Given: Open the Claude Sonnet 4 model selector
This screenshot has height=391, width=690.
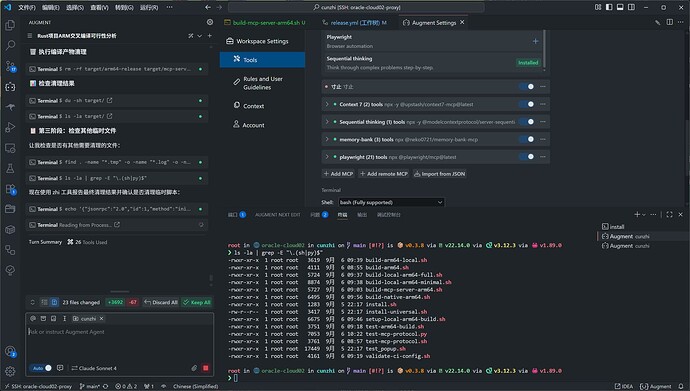Looking at the screenshot, I should pyautogui.click(x=94, y=368).
